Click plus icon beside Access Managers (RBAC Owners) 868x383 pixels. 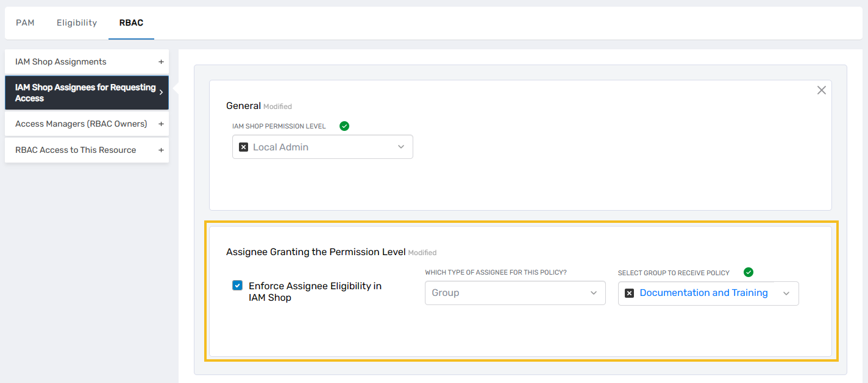pos(161,124)
